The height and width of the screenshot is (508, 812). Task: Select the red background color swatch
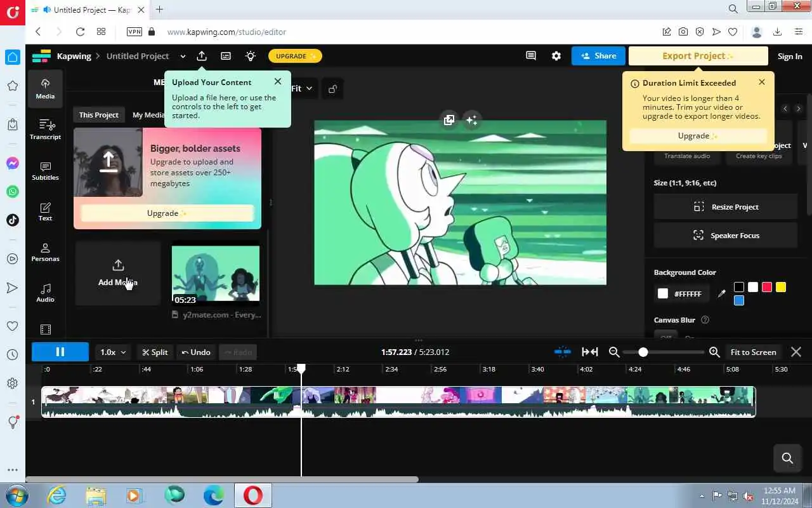point(767,287)
